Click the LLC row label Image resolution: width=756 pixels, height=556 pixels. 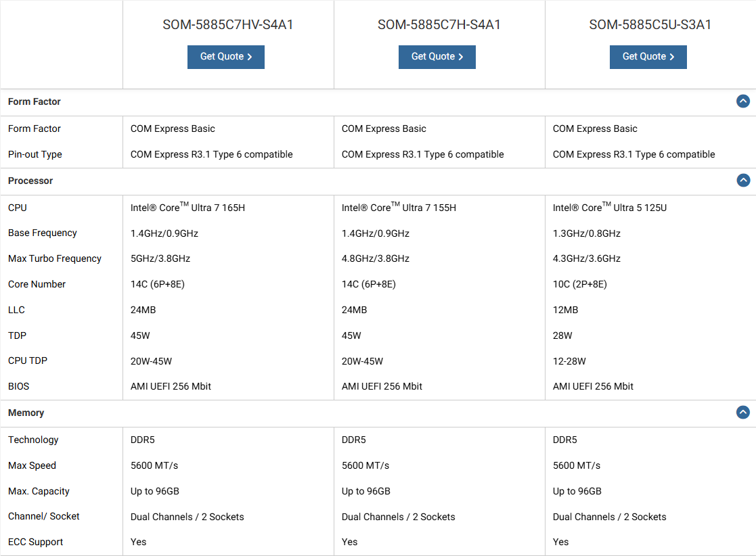[16, 310]
